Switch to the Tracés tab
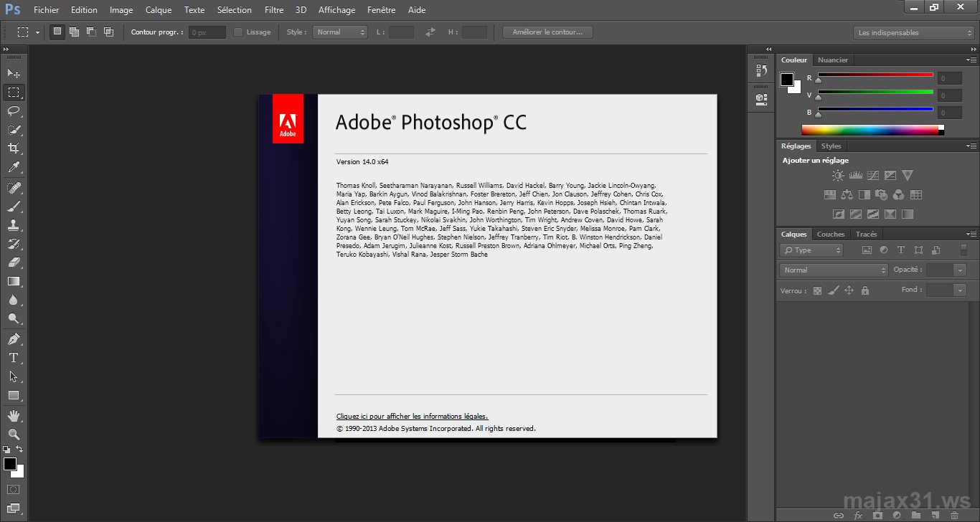 coord(866,234)
